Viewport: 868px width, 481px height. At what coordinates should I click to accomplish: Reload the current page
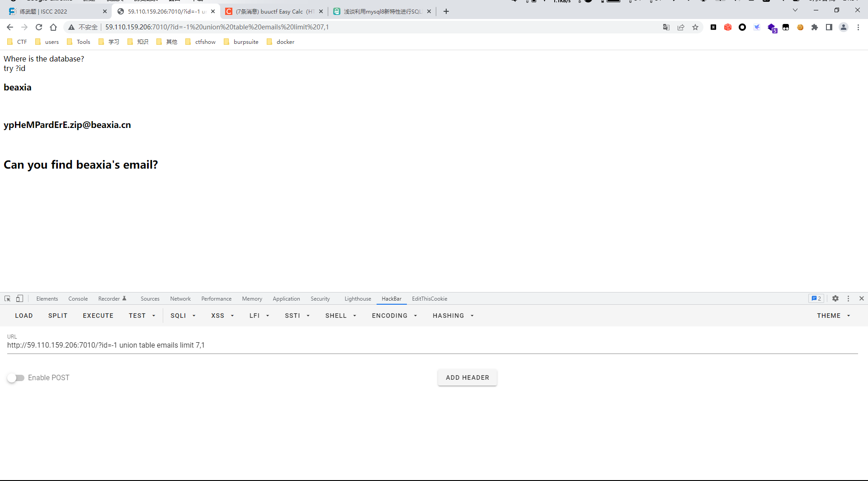39,27
